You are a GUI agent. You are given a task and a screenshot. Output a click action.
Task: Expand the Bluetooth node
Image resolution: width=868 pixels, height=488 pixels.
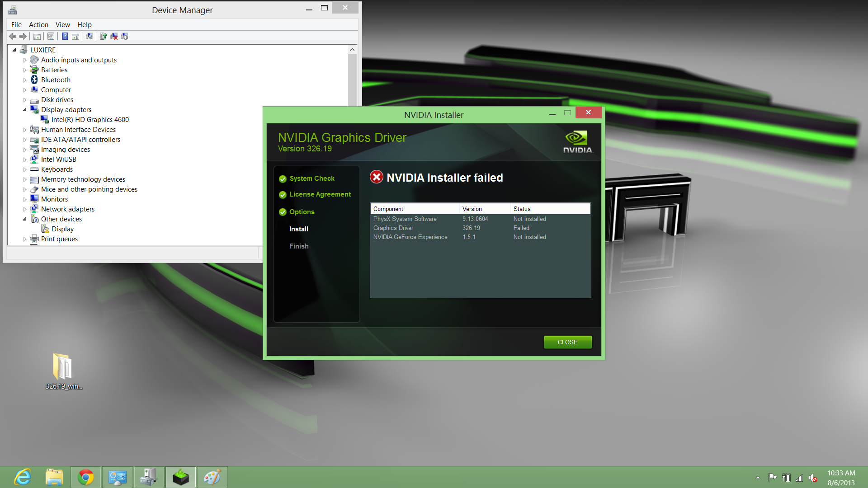(x=25, y=80)
